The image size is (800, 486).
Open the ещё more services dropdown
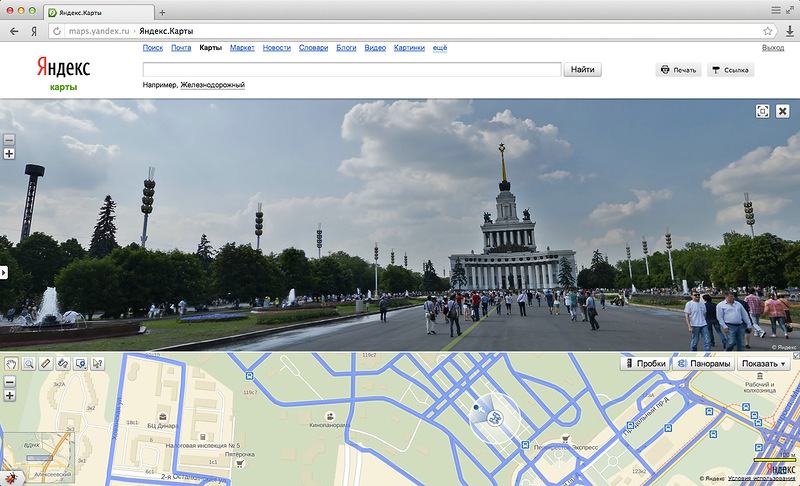pyautogui.click(x=439, y=47)
